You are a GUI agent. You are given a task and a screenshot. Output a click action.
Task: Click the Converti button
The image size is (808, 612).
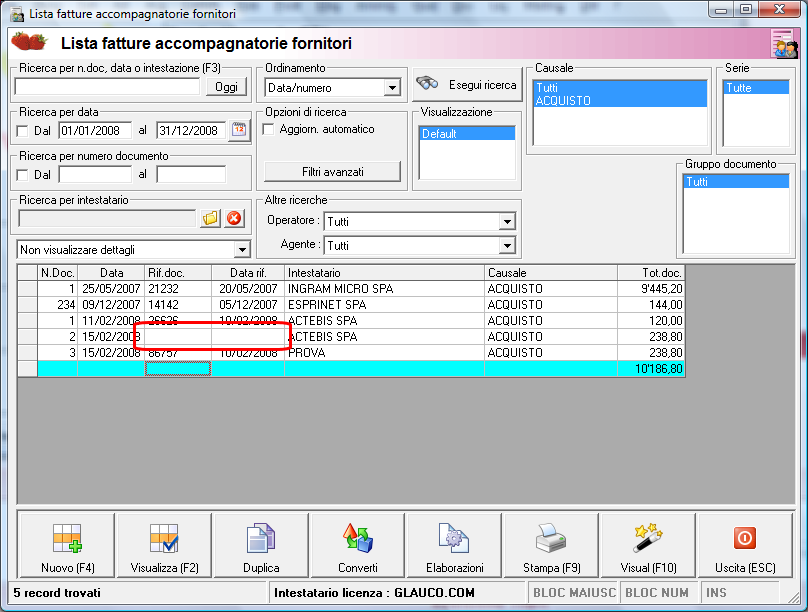coord(358,546)
